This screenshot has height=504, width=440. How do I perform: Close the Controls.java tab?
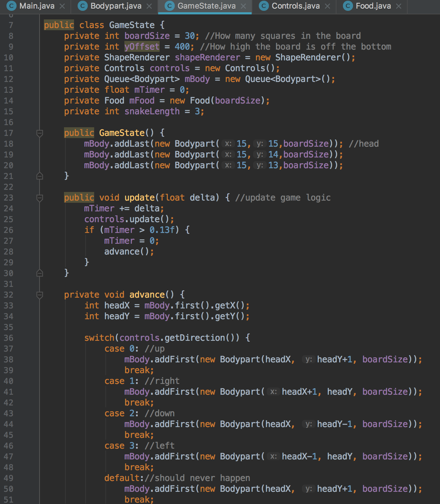[327, 6]
